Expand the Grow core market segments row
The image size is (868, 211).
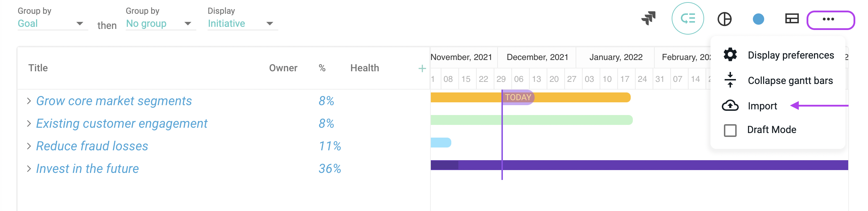(x=29, y=101)
